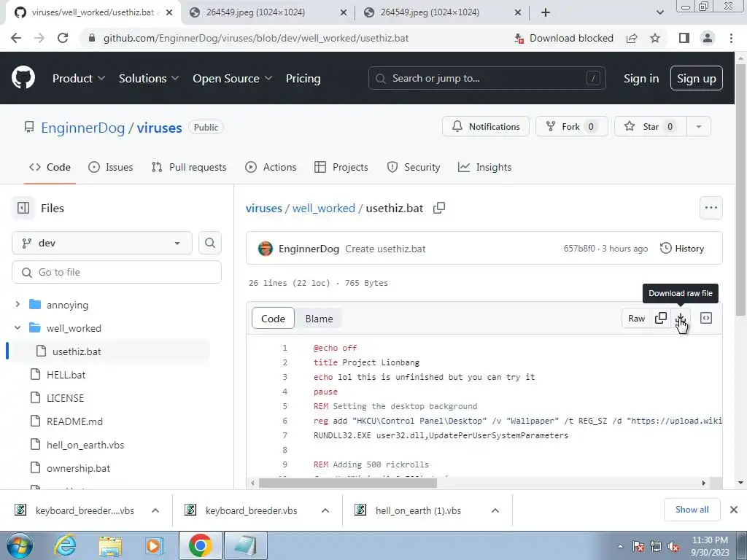The height and width of the screenshot is (560, 747).
Task: Copy raw file contents icon
Action: click(661, 318)
